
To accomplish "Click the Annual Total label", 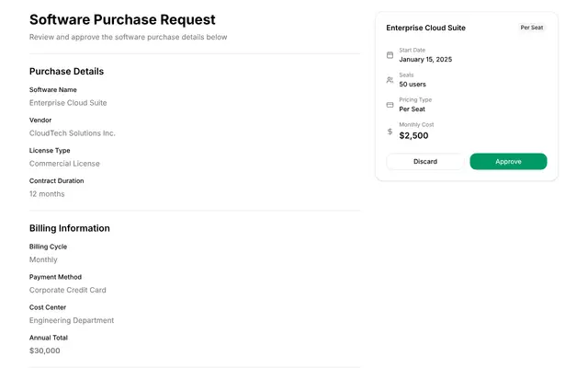I will tap(49, 338).
